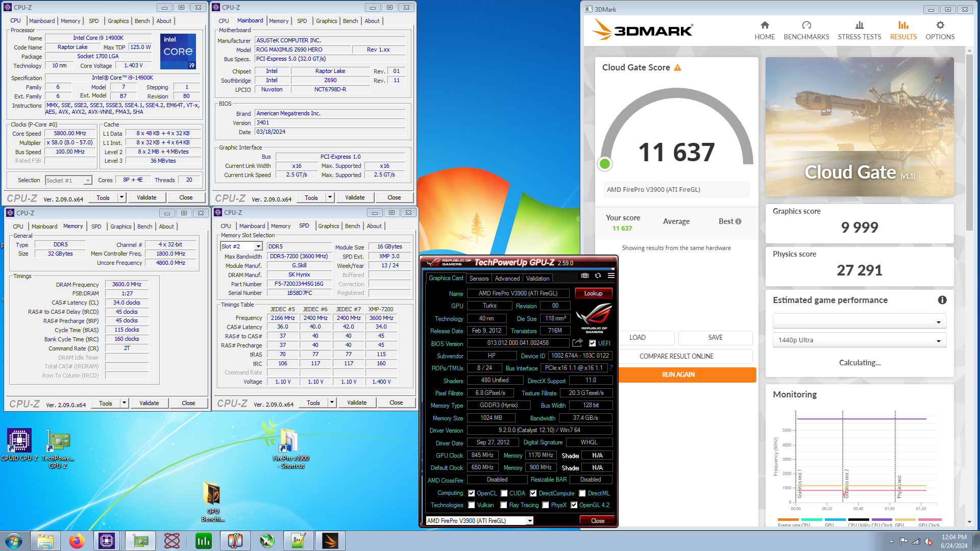980x551 pixels.
Task: Open GPU-Z graphics card selector dropdown
Action: pyautogui.click(x=479, y=520)
